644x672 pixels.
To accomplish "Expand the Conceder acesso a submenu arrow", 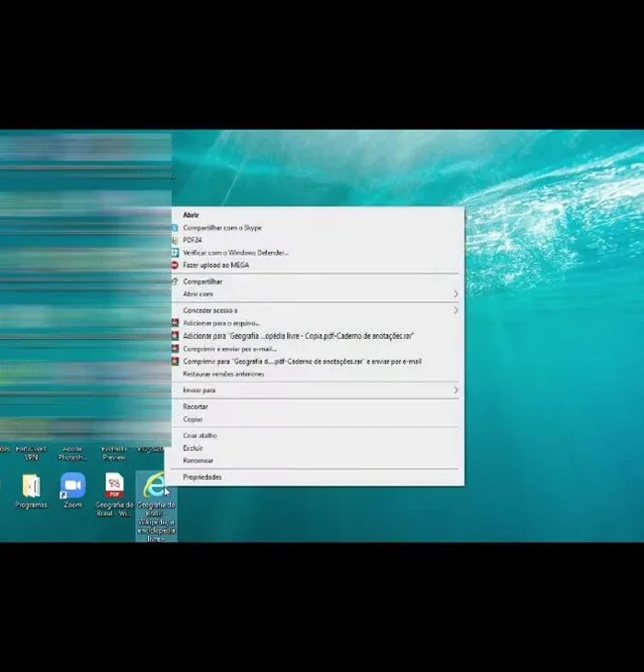I will pyautogui.click(x=455, y=310).
